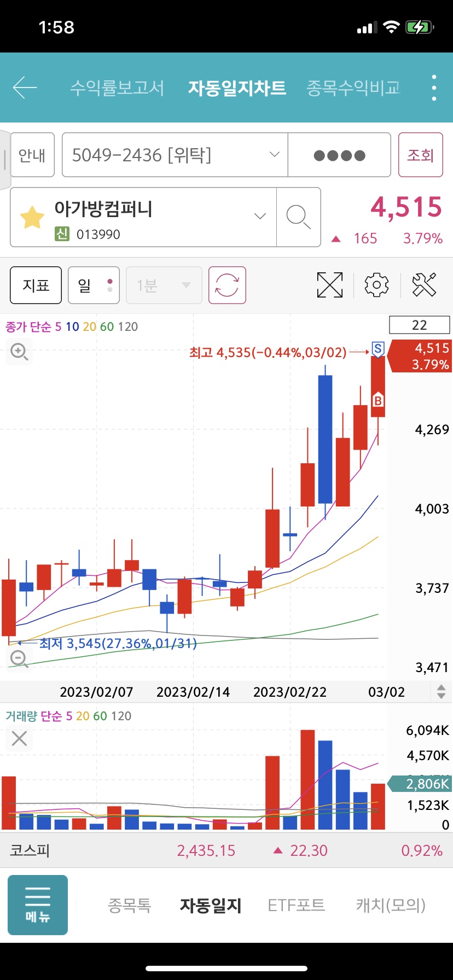453x980 pixels.
Task: Open the three-dot more options menu
Action: coord(434,87)
